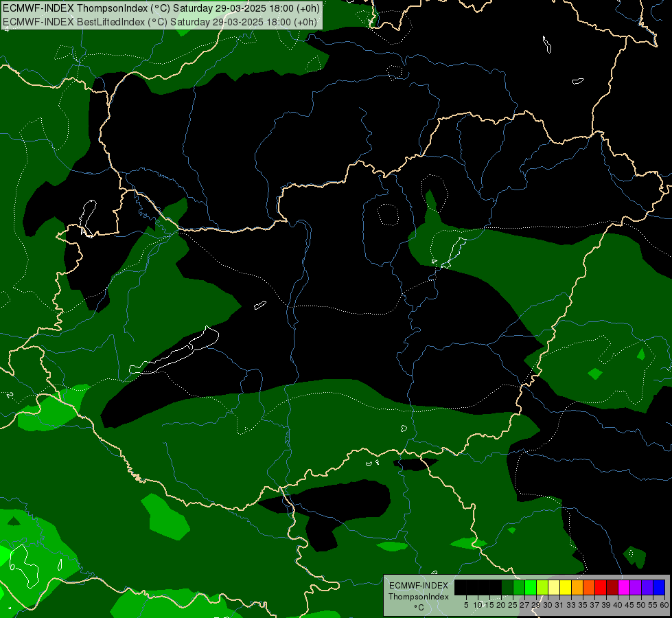
Task: Pick the legend tick label 35
Action: click(583, 605)
